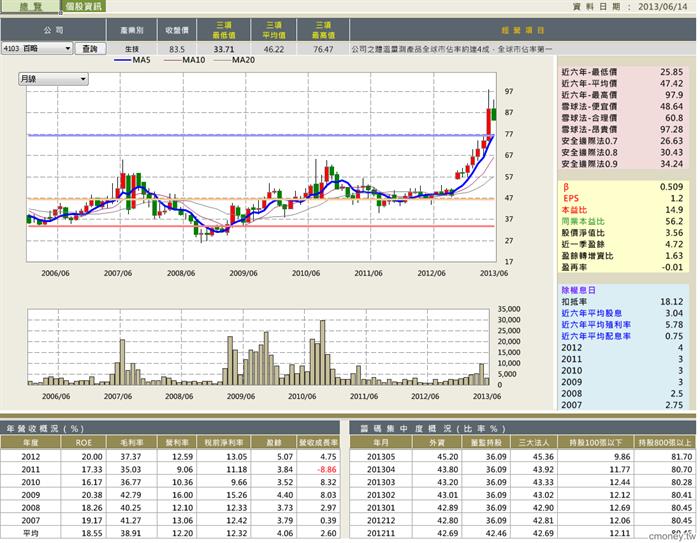The height and width of the screenshot is (543, 700).
Task: Click the 外資 column header
Action: (437, 443)
